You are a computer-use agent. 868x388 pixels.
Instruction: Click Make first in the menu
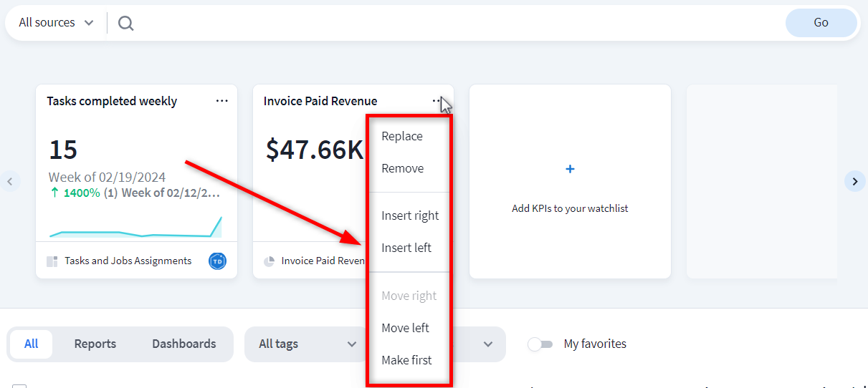(x=406, y=361)
